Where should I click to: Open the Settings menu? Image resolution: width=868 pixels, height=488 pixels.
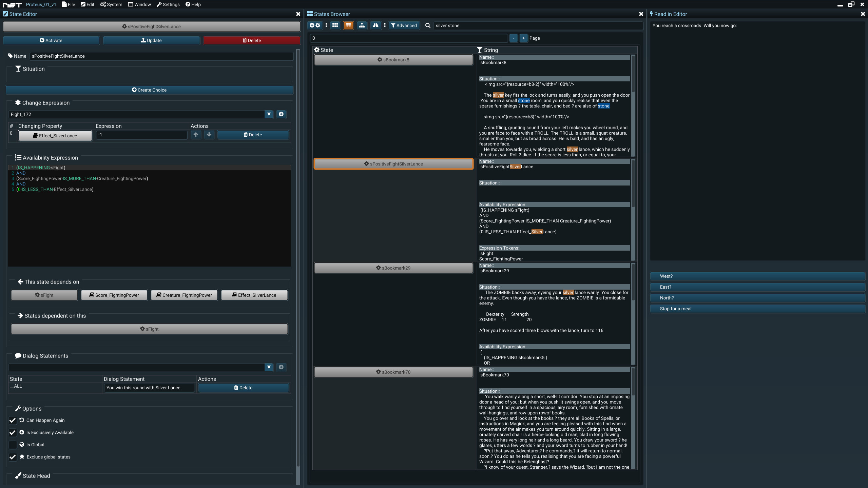[168, 4]
